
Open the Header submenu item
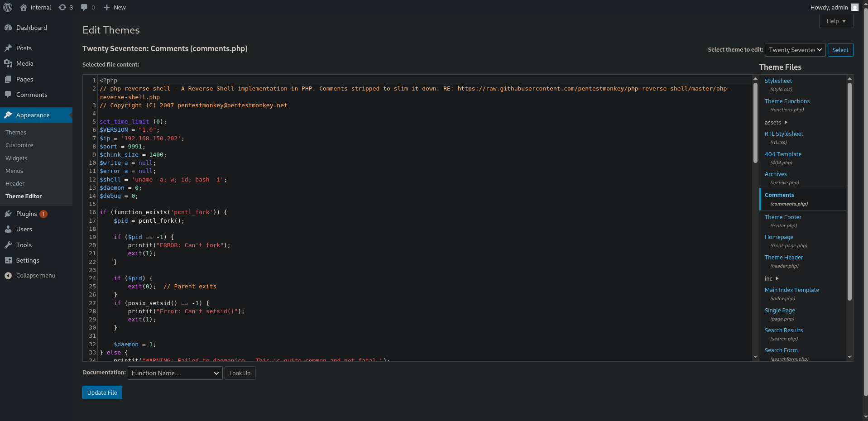(x=15, y=183)
